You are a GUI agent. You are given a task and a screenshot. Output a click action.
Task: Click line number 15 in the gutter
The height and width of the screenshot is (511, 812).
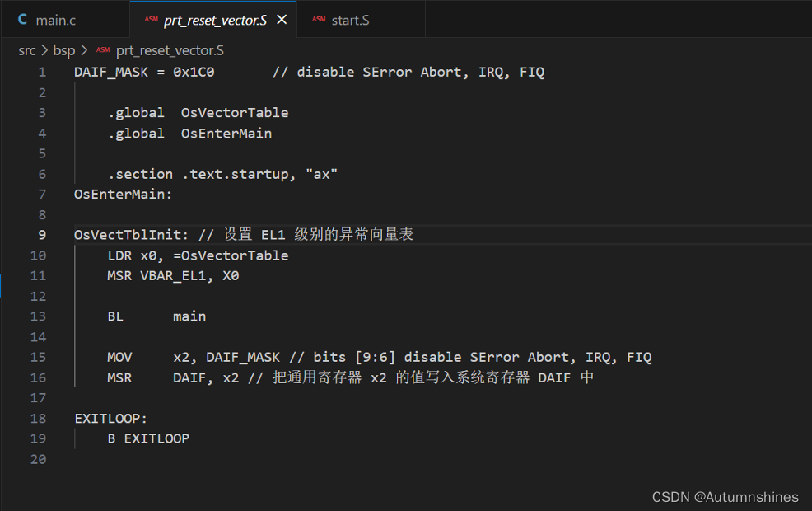[38, 357]
